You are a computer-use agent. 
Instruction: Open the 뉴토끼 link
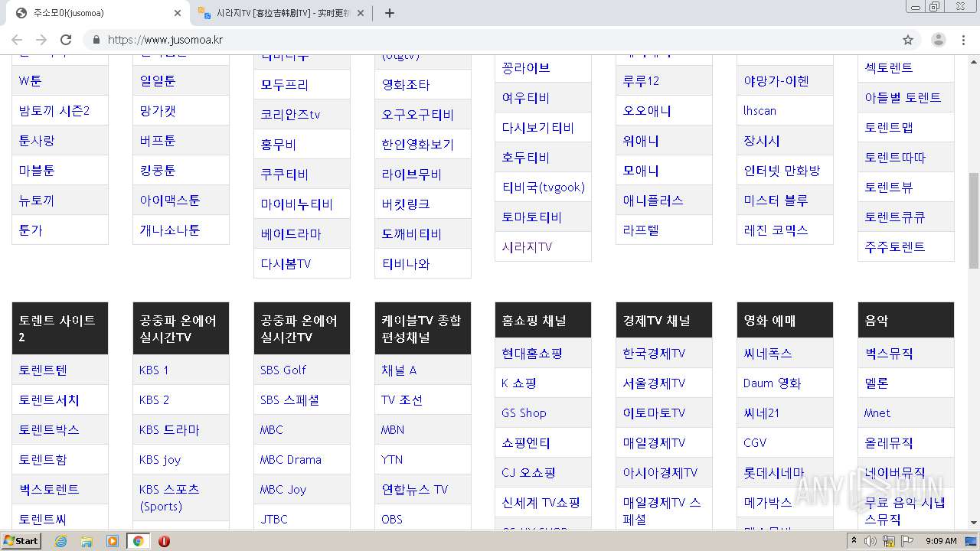37,200
